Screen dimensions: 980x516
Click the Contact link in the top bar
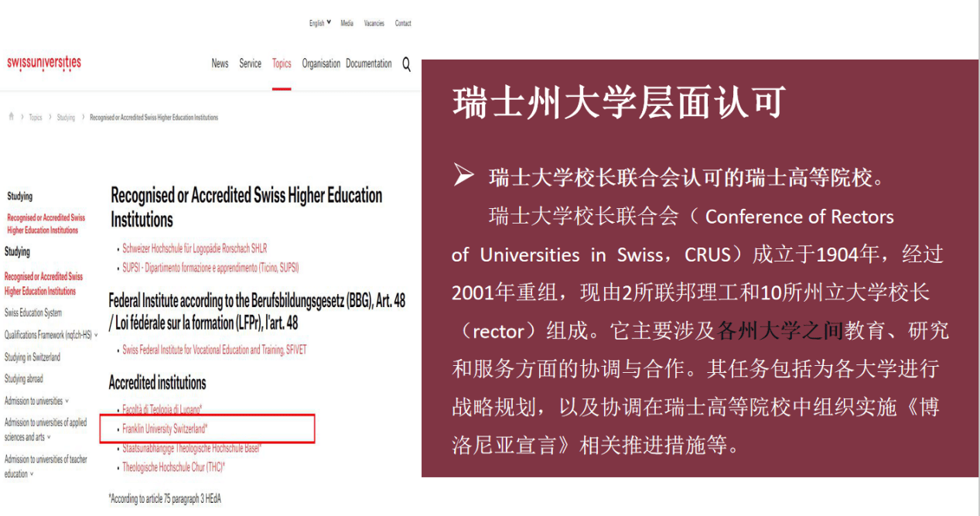click(x=403, y=23)
